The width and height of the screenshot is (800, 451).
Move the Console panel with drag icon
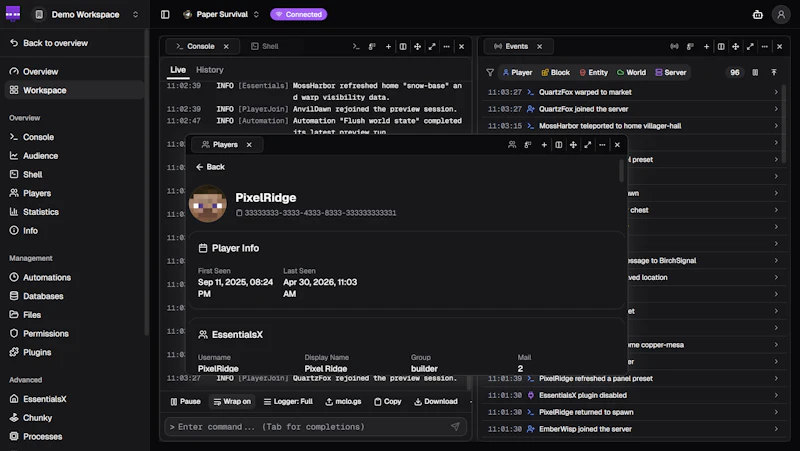coord(417,46)
